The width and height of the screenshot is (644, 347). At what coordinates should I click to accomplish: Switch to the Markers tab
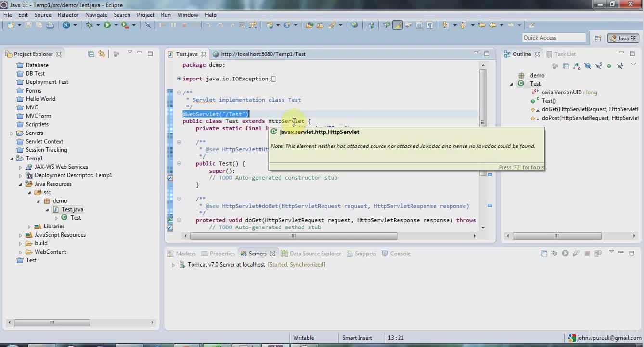coord(181,254)
